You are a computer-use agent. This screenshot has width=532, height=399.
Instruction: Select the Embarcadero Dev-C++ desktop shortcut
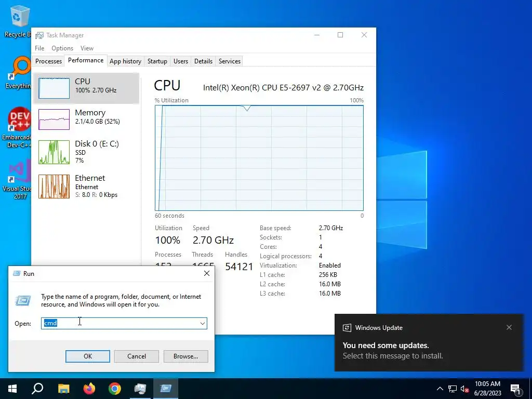(17, 128)
